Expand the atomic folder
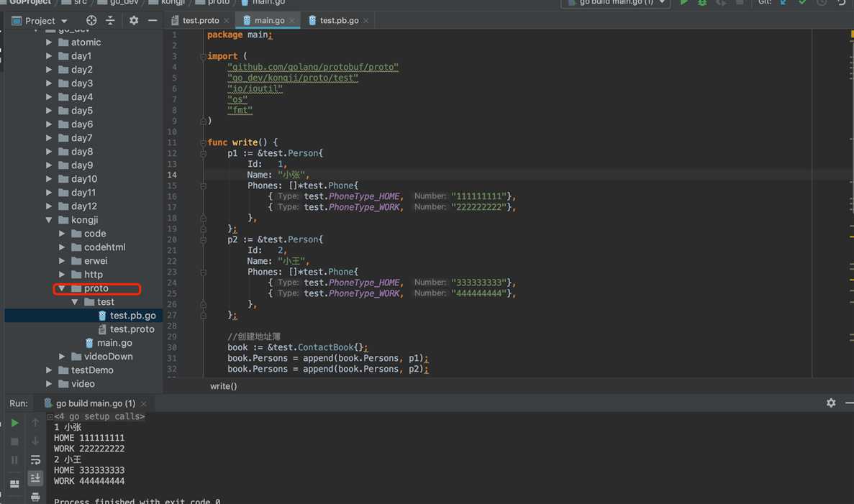 pyautogui.click(x=49, y=42)
